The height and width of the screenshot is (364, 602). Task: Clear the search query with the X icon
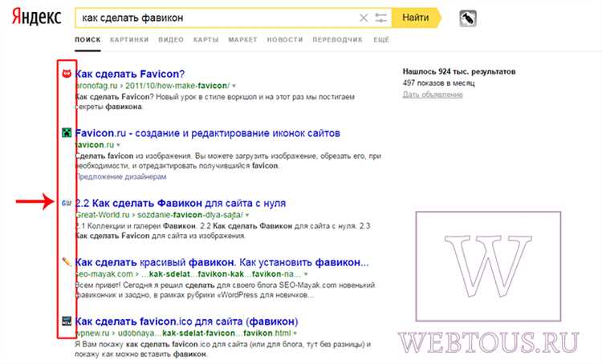pos(364,17)
